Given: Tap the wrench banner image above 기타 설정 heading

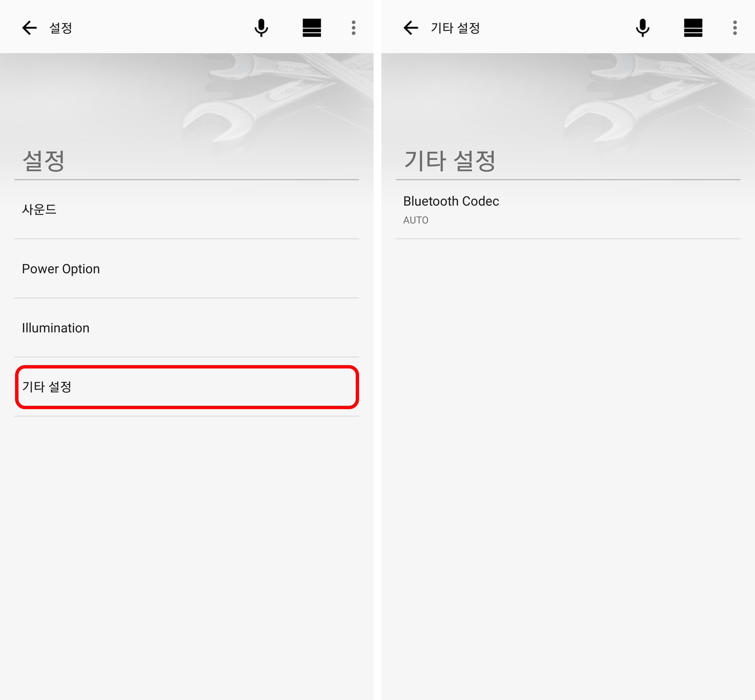Looking at the screenshot, I should click(568, 100).
